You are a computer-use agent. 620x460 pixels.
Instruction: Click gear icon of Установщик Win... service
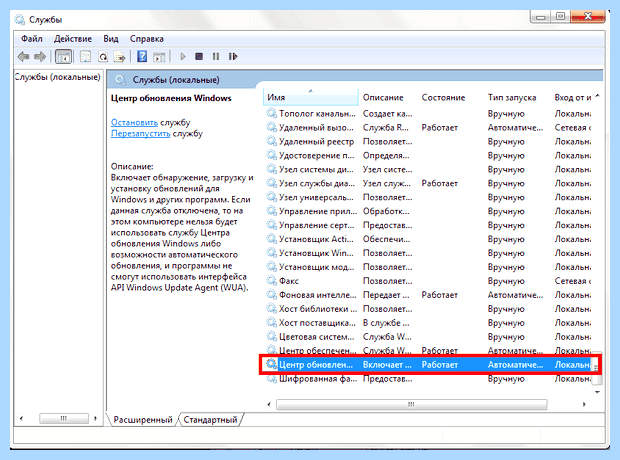(x=271, y=253)
